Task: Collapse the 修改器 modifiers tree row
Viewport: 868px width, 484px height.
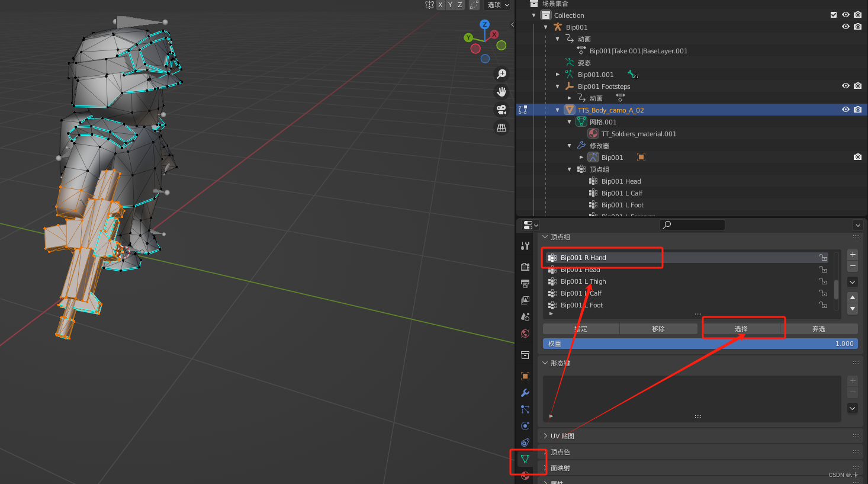Action: tap(569, 146)
